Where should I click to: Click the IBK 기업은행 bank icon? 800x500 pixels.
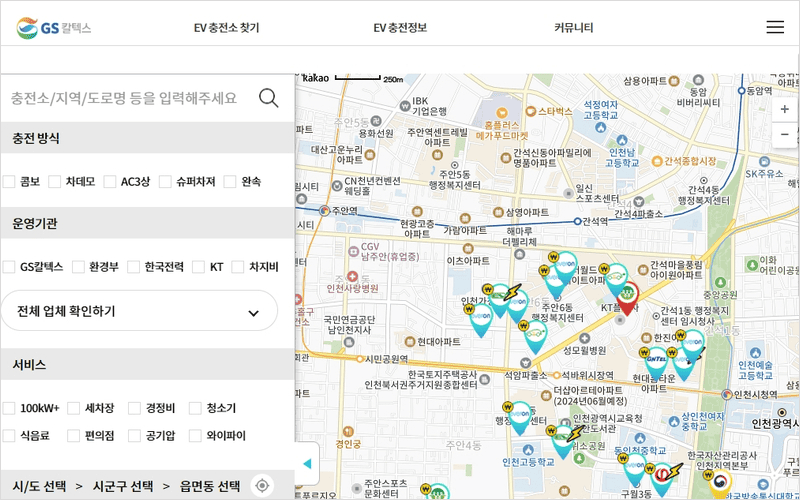405,106
